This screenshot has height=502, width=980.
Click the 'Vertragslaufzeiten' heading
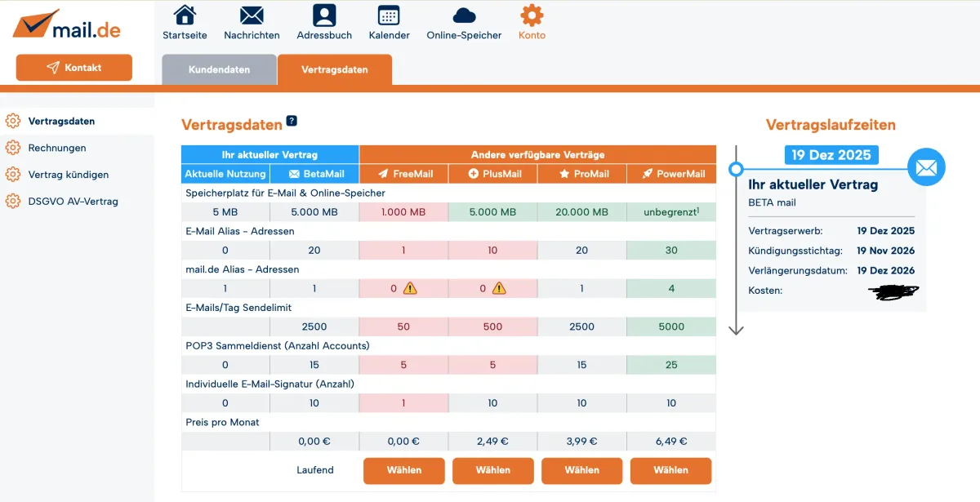point(831,125)
